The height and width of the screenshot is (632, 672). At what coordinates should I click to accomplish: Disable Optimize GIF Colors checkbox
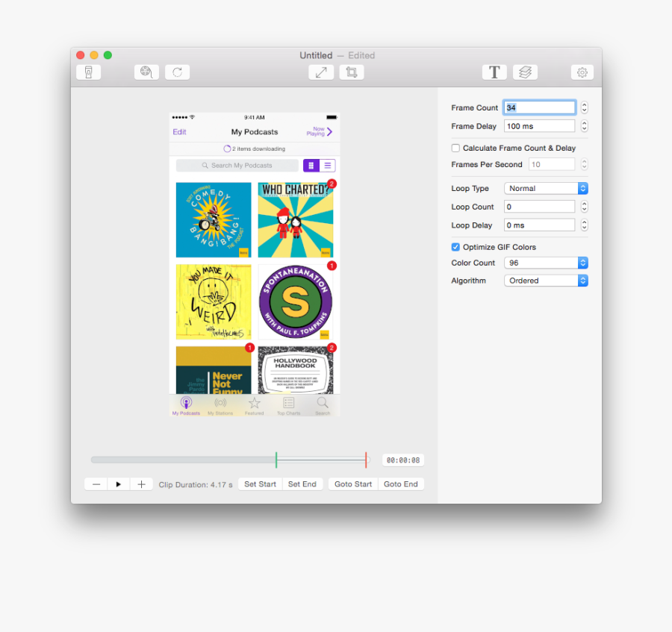click(x=455, y=247)
